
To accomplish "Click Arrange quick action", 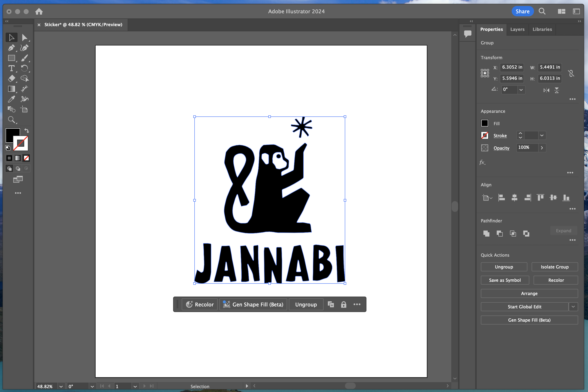I will tap(529, 294).
